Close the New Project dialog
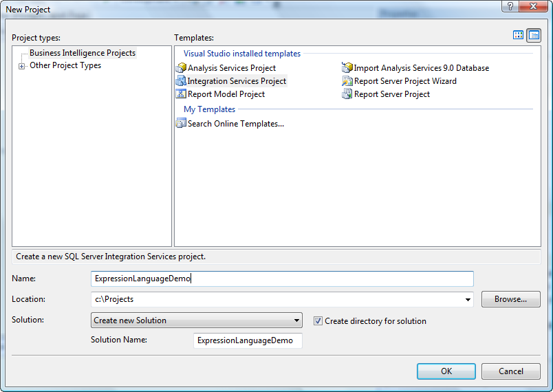 click(x=533, y=6)
